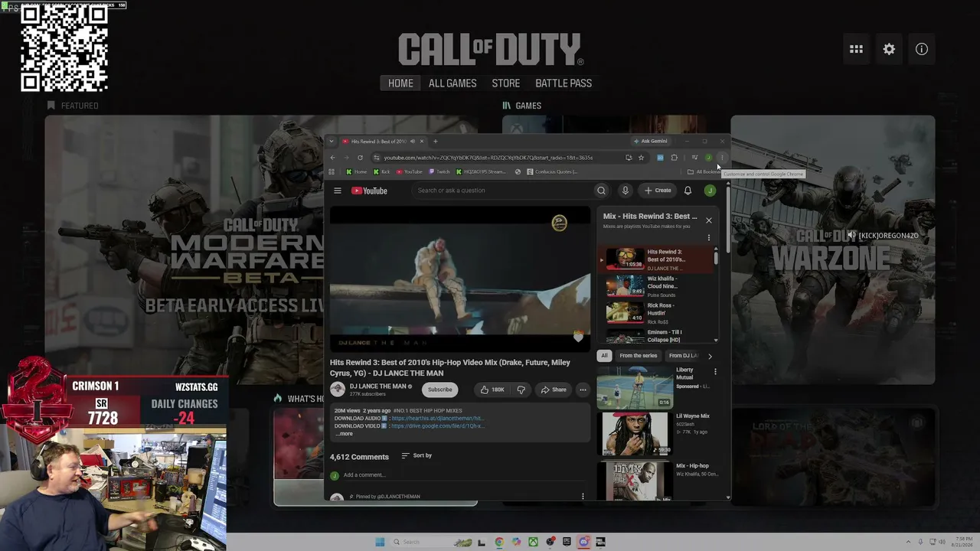Play Rick Ross Hustlin' from playlist
The image size is (980, 551).
click(658, 313)
